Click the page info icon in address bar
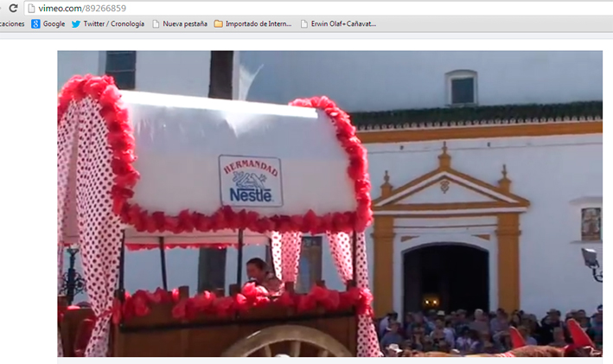The image size is (613, 364). pos(32,8)
